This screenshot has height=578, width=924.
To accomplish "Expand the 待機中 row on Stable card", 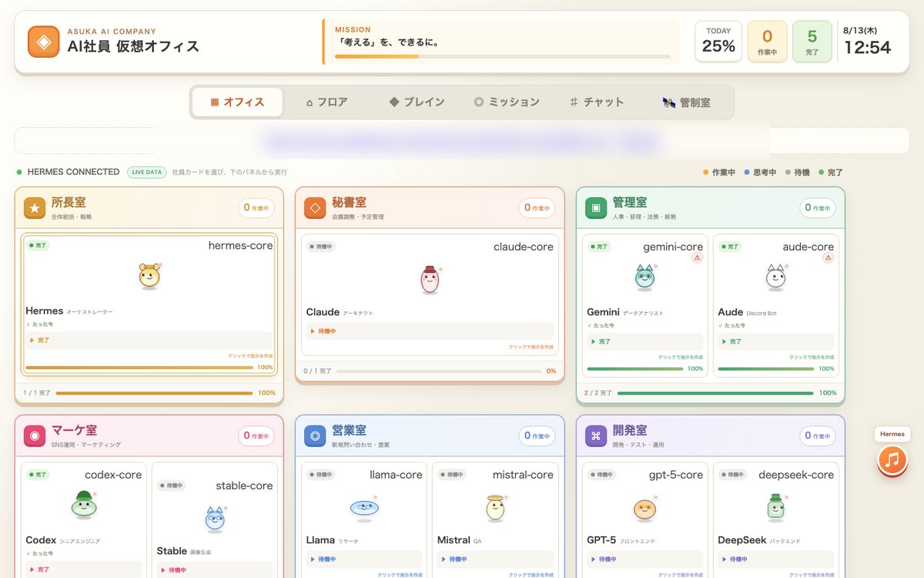I will 215,570.
